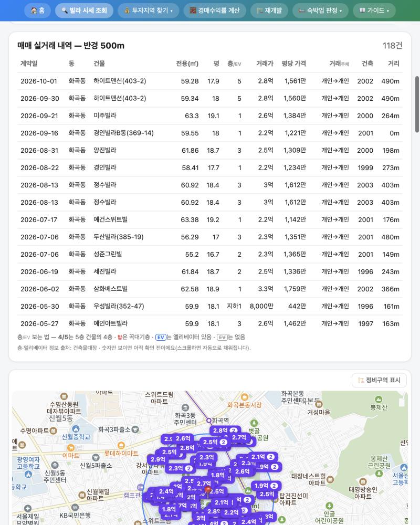Click the 건축 column header
The width and height of the screenshot is (420, 525).
367,64
